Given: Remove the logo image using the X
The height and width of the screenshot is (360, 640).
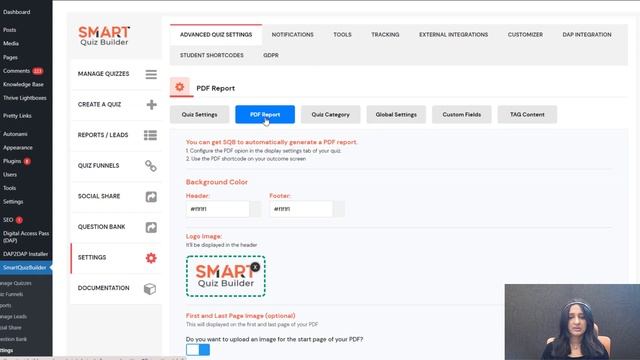Looking at the screenshot, I should click(x=255, y=267).
